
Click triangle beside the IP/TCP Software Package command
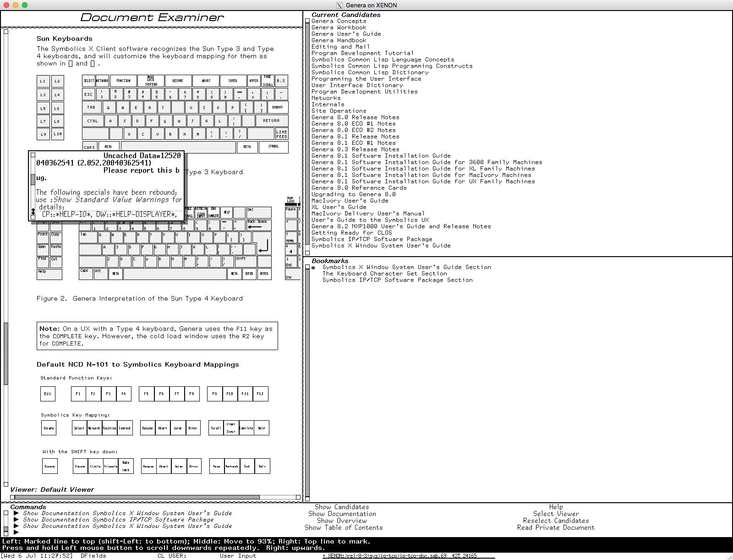pos(16,520)
